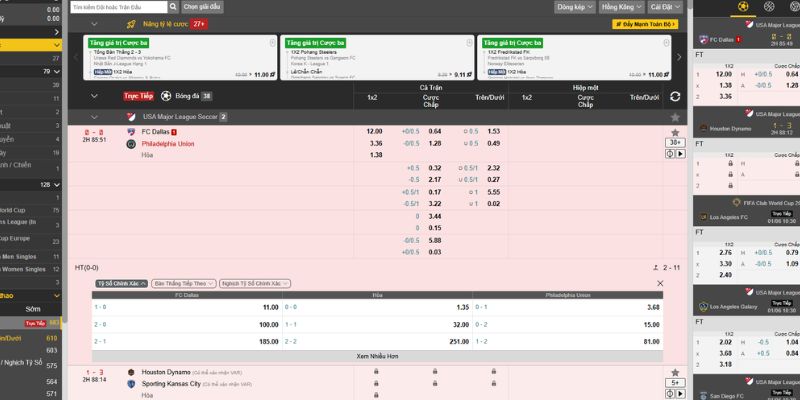This screenshot has width=800, height=400.
Task: Open match tracker icon for FC Dallas match
Action: pos(670,154)
